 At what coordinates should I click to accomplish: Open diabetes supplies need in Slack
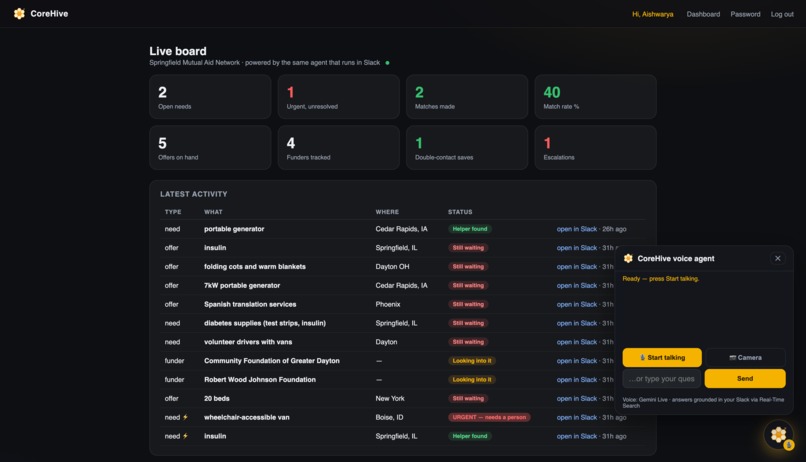pos(577,323)
